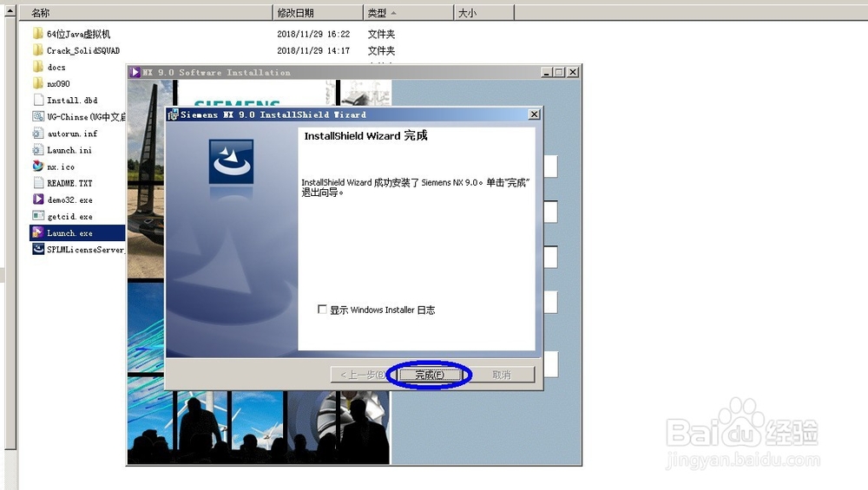Select the SPLMLicenseServer file icon
Viewport: 868px width, 490px height.
coord(38,249)
